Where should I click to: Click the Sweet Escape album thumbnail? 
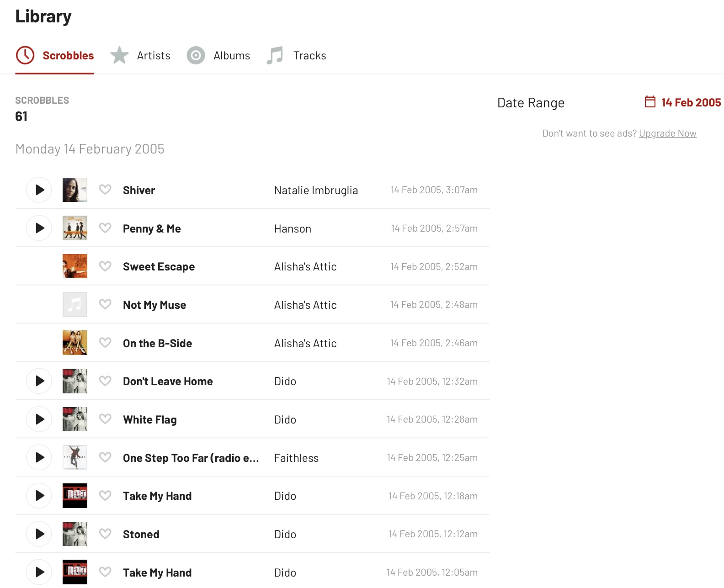pos(75,266)
